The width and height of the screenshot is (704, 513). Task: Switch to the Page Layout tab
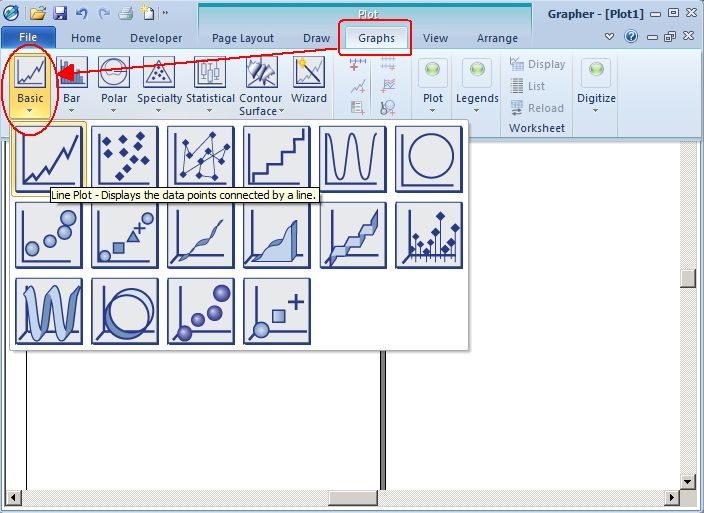pos(243,38)
